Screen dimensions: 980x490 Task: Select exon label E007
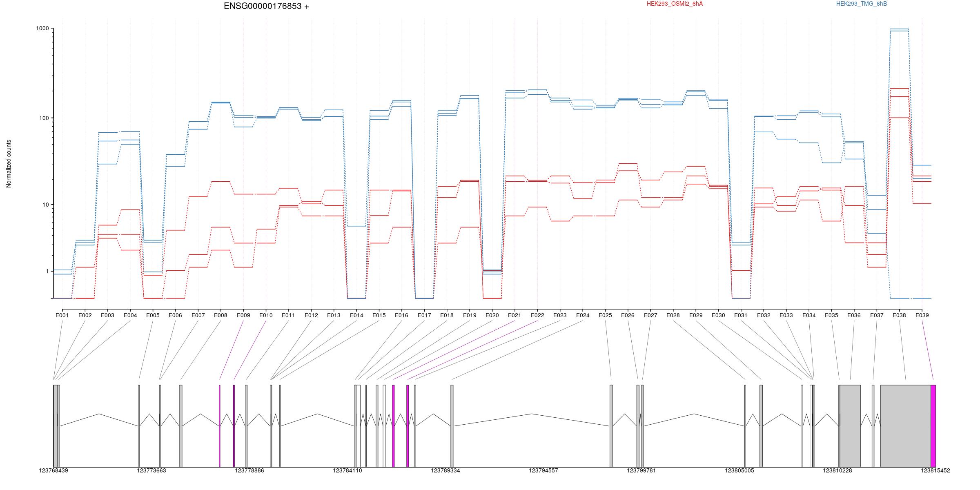click(198, 315)
